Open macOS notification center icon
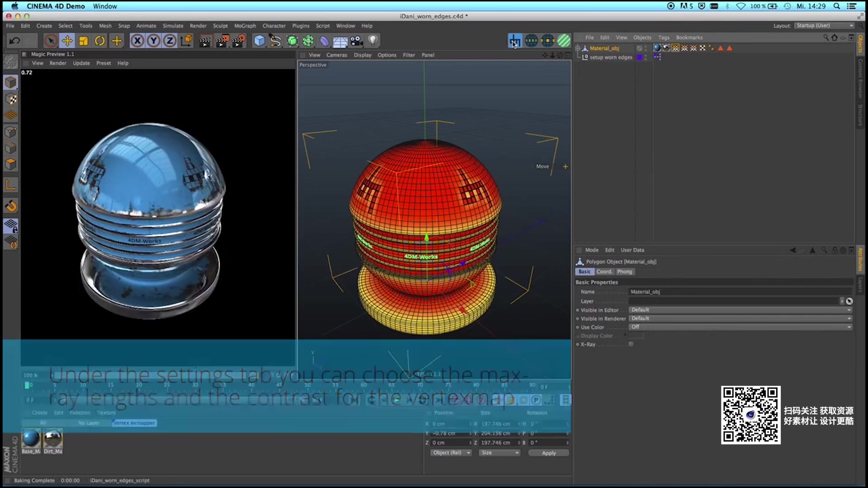Viewport: 868px width, 488px height. click(851, 6)
